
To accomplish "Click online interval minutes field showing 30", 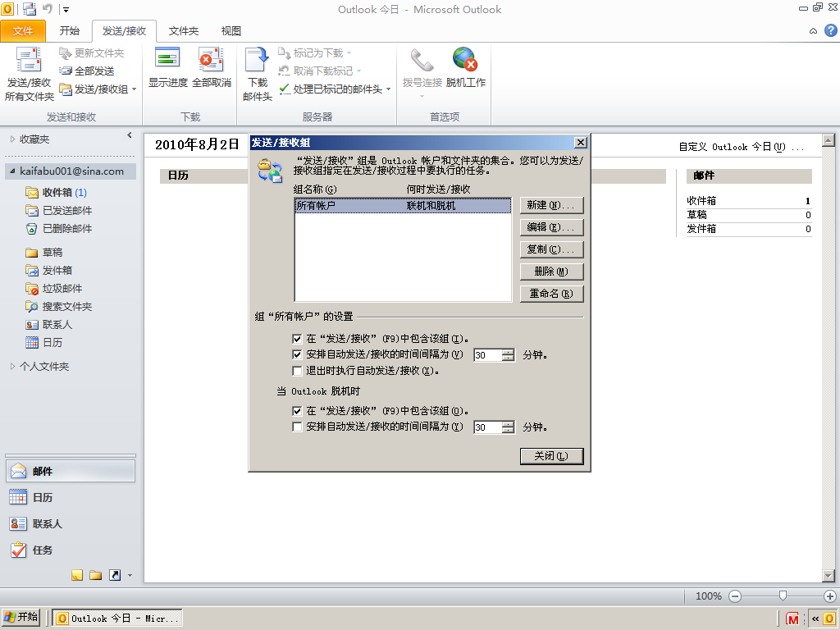I will [x=488, y=355].
